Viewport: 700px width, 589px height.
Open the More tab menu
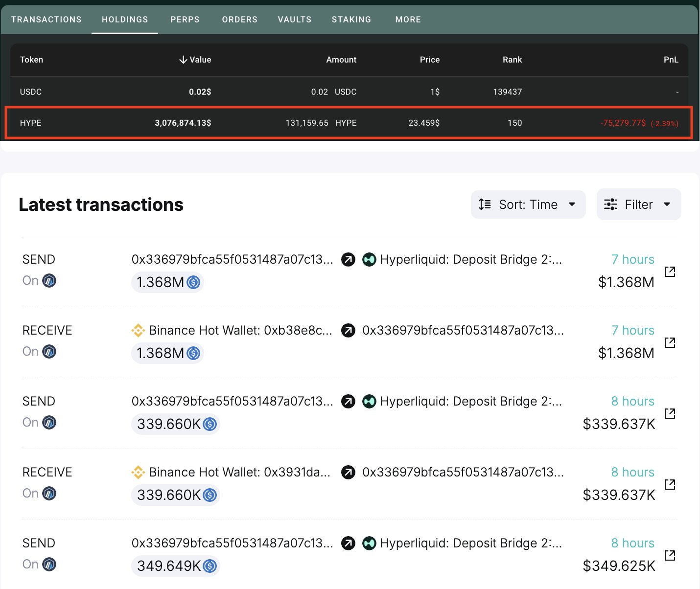408,20
